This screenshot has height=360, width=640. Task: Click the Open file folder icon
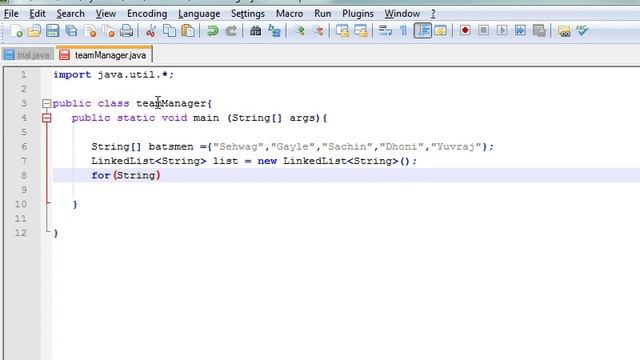(35, 31)
